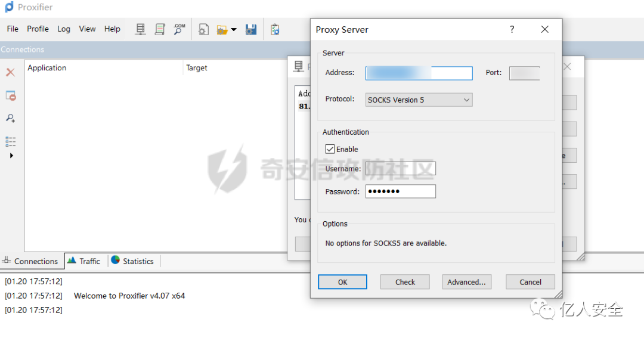Click the ? help button in title bar
644x338 pixels.
(x=512, y=29)
